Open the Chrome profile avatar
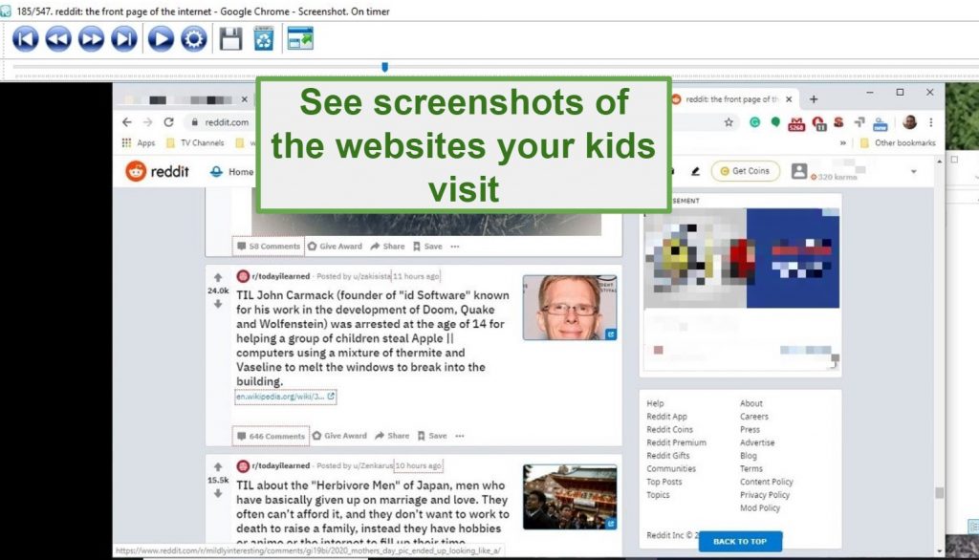979x560 pixels. pos(910,122)
